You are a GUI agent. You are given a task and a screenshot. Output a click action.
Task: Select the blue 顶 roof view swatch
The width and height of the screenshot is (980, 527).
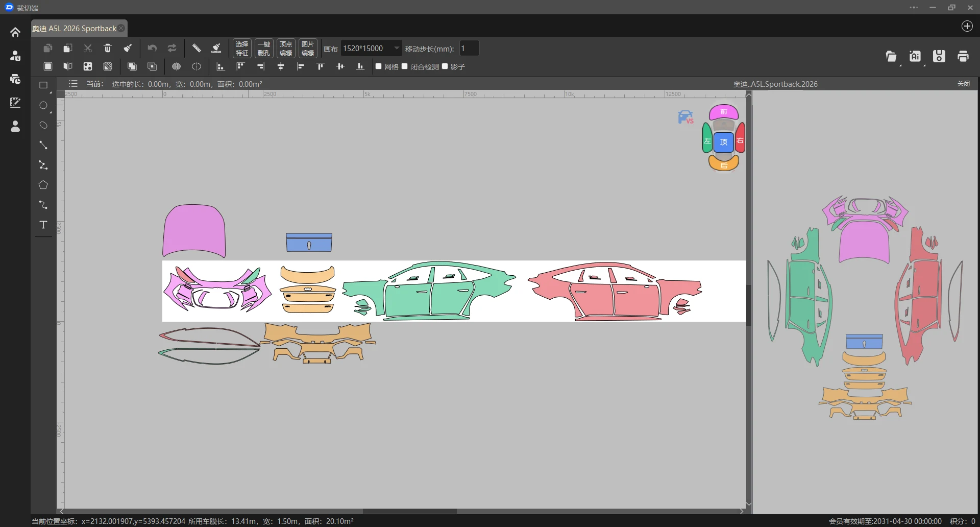724,142
